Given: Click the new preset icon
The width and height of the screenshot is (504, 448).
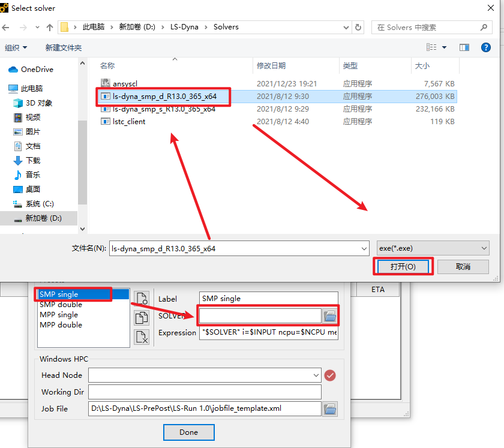Looking at the screenshot, I should coord(141,299).
